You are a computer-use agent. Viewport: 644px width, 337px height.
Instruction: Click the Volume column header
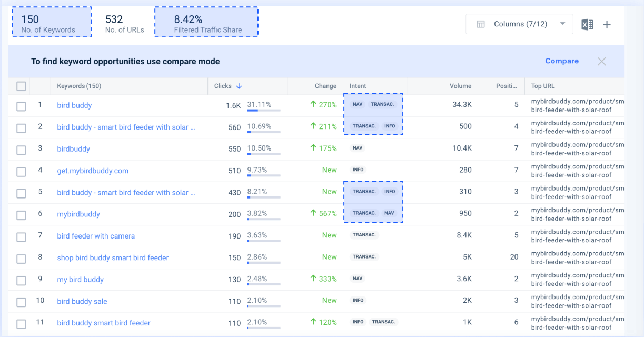coord(460,86)
